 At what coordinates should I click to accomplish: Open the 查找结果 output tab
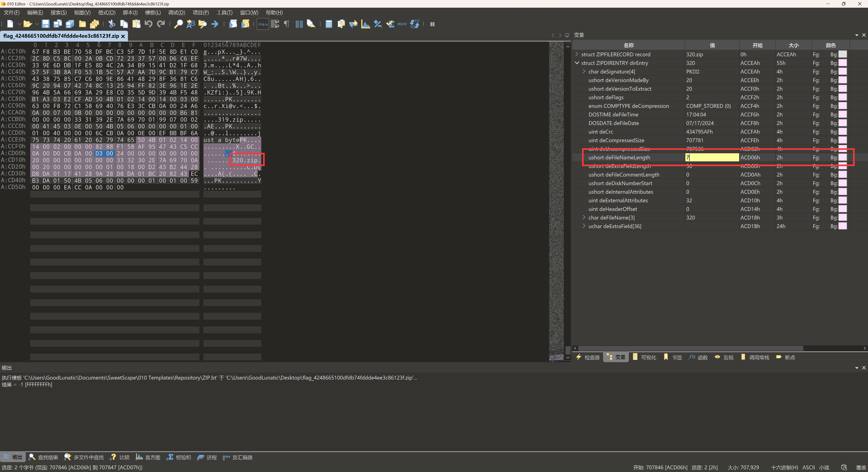coord(43,457)
